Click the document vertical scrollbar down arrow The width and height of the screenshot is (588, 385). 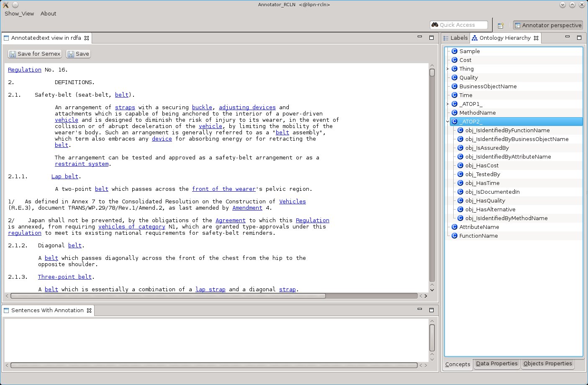pyautogui.click(x=432, y=290)
